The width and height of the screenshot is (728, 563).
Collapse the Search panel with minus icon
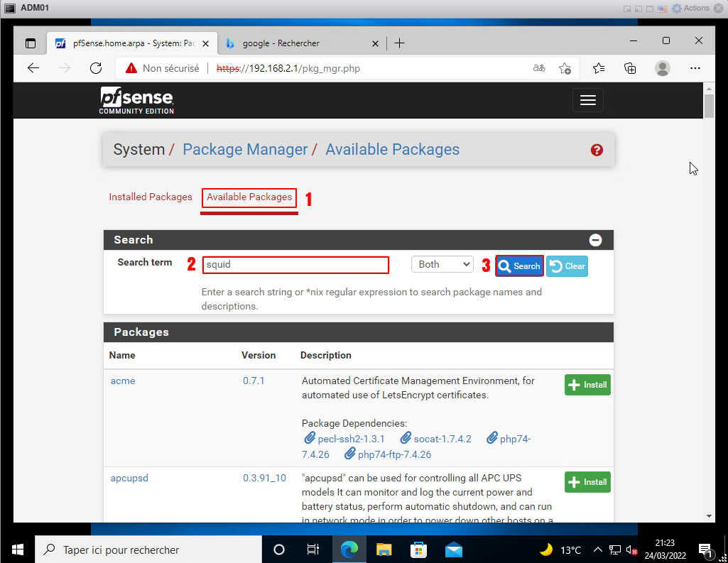595,240
